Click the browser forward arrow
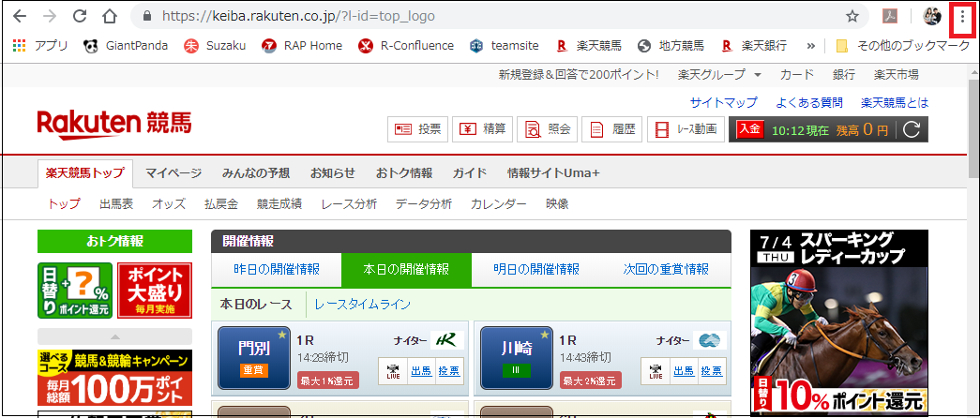Screen dimensions: 980x418 (50, 16)
